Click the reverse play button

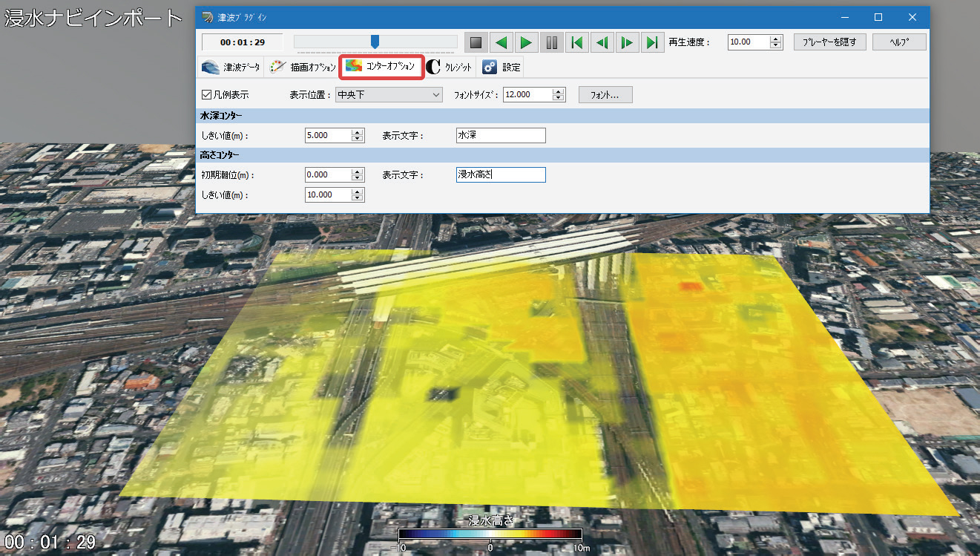[x=501, y=42]
